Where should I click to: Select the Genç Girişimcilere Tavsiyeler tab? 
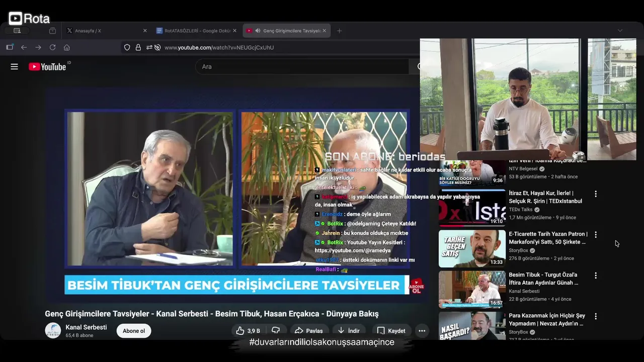coord(286,31)
